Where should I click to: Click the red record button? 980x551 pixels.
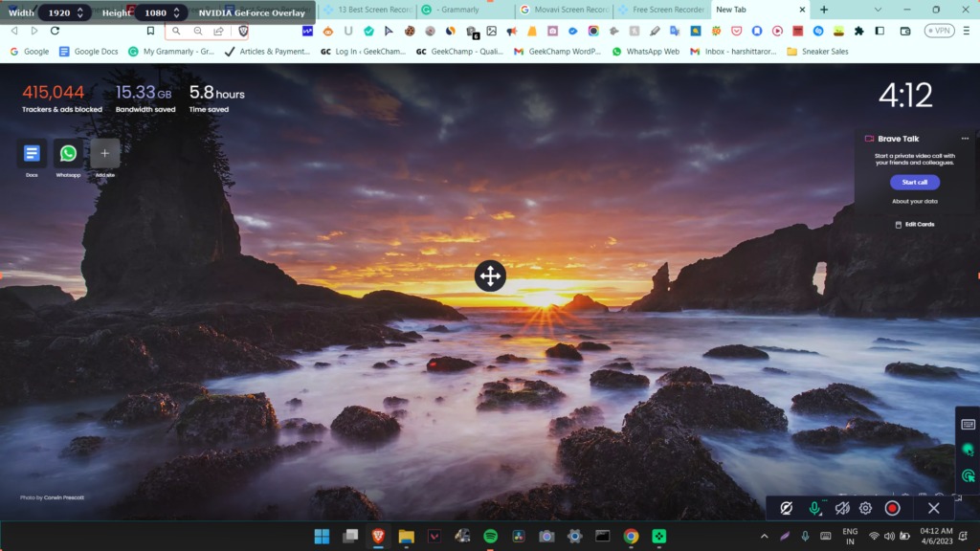pyautogui.click(x=892, y=508)
